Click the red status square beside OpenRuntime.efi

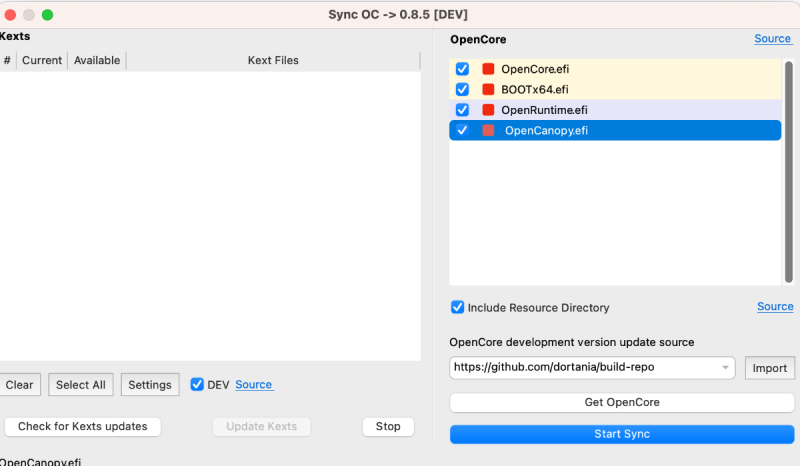(488, 110)
